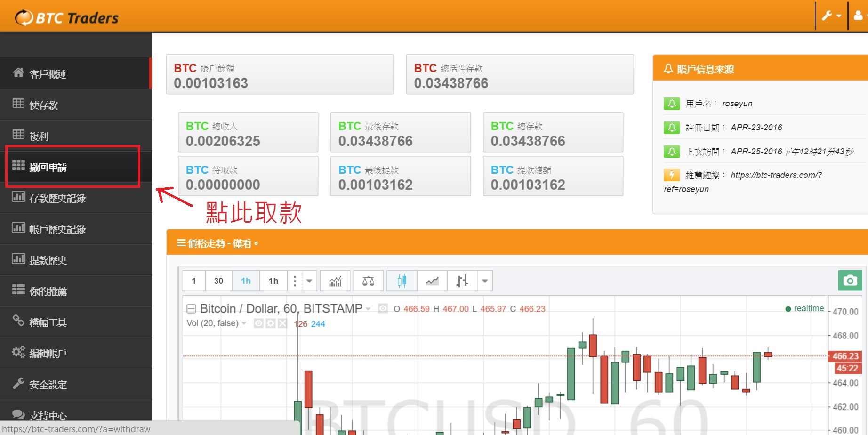Click the highlighted blue 1h interval button
The width and height of the screenshot is (868, 435).
point(246,281)
